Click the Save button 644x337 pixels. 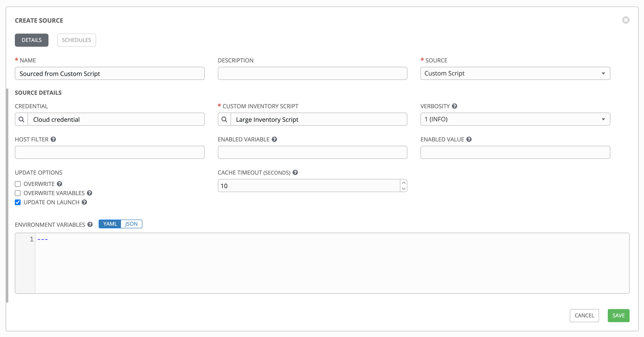(618, 315)
